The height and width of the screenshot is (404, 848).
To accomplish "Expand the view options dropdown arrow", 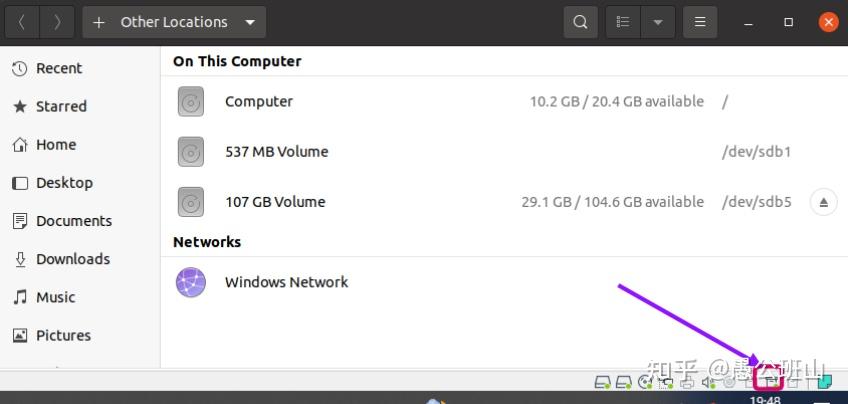I will click(x=657, y=22).
